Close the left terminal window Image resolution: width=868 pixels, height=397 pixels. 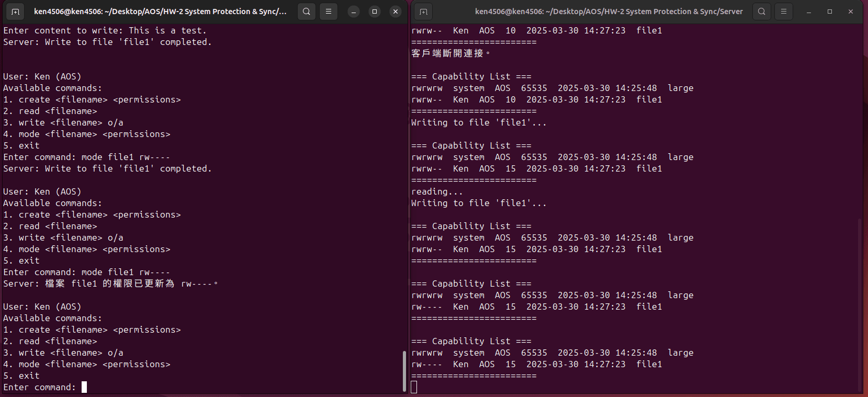pyautogui.click(x=396, y=12)
